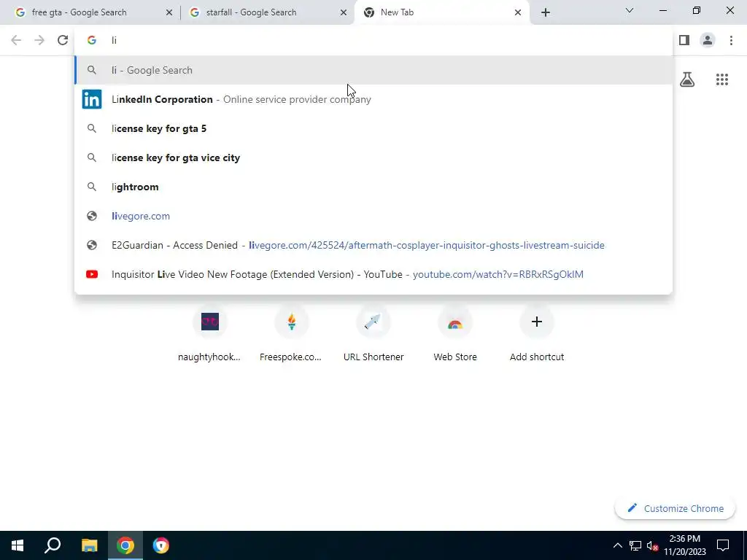Open the shield app in taskbar
This screenshot has height=560, width=747.
[x=161, y=545]
